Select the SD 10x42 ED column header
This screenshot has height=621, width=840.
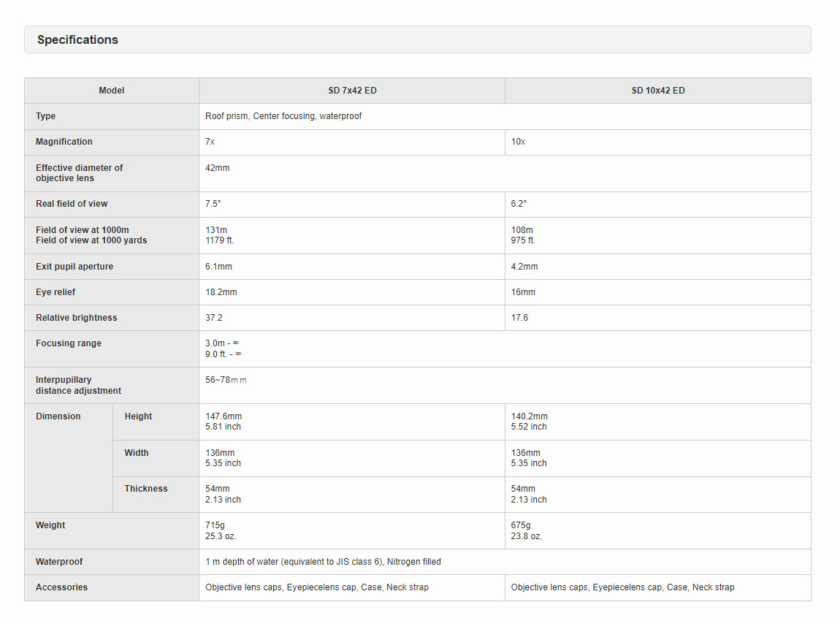click(657, 91)
